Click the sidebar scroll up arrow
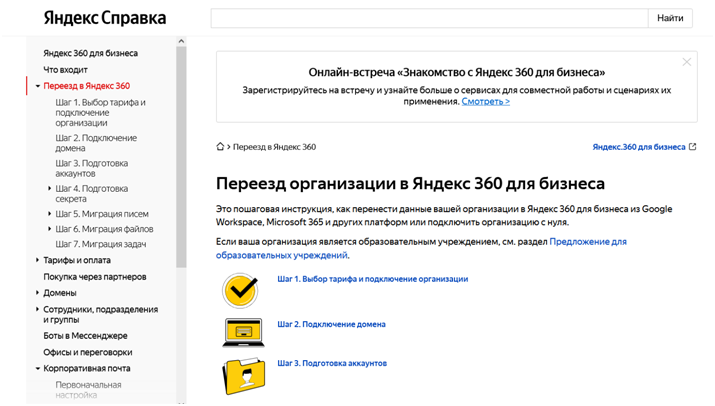The width and height of the screenshot is (715, 406). pos(181,41)
